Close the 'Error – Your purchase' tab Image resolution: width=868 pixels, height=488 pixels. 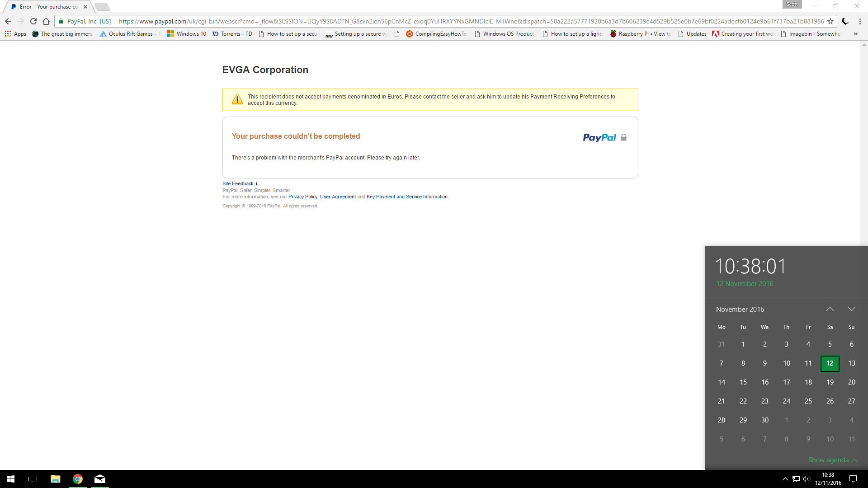click(85, 7)
